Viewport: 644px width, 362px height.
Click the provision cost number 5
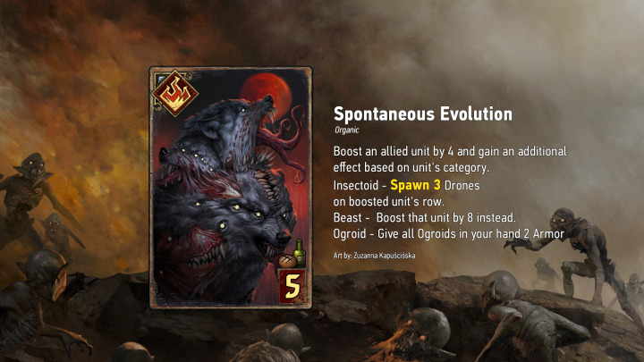(x=292, y=286)
